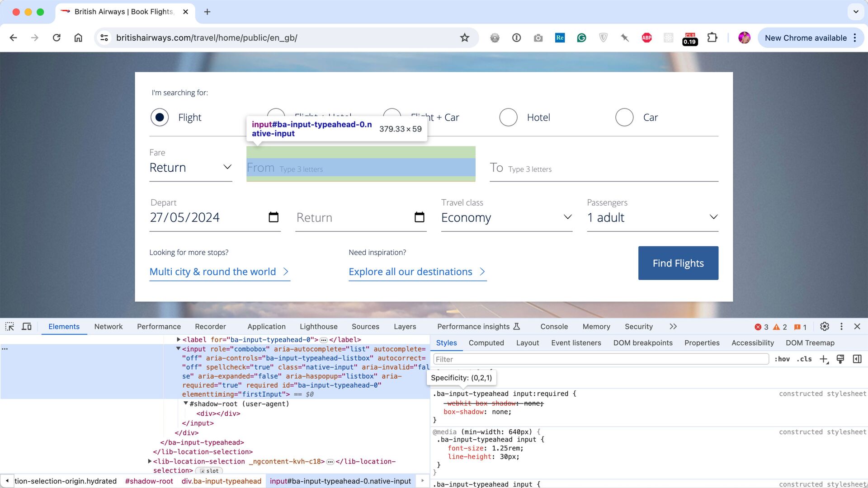Open the Chrome profile avatar

744,38
